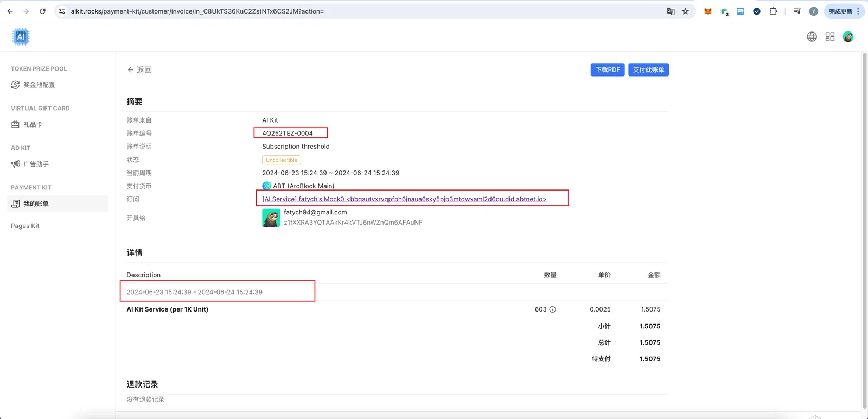This screenshot has width=868, height=419.
Task: Click the AI Kit Service (per 1K Unit) row
Action: (397, 309)
